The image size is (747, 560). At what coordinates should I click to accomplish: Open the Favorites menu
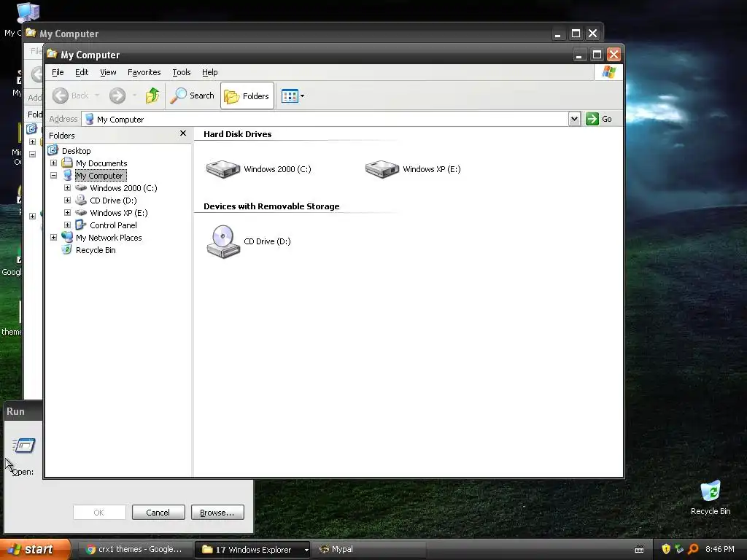coord(144,72)
